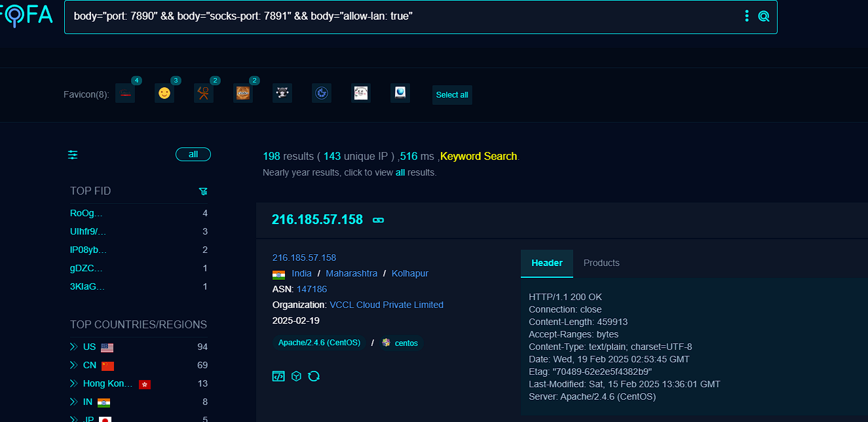The width and height of the screenshot is (868, 422).
Task: Click the search magnifier icon in query bar
Action: click(763, 16)
